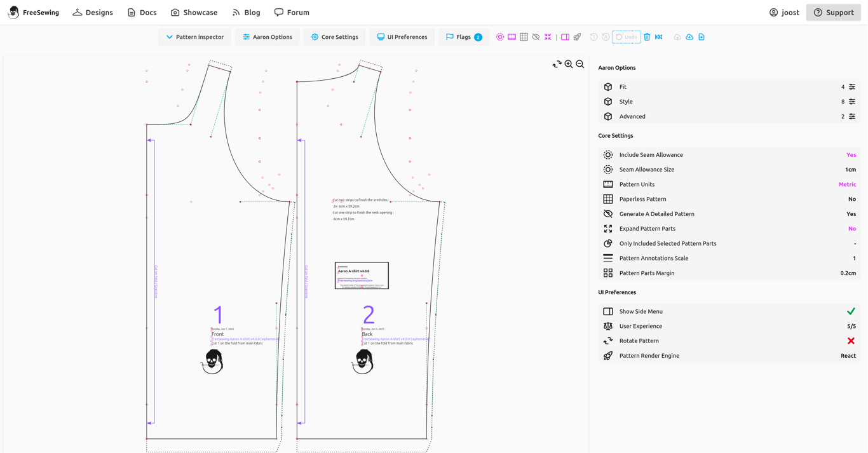The image size is (868, 453).
Task: Click the rotate pattern arrows above canvas
Action: click(557, 64)
